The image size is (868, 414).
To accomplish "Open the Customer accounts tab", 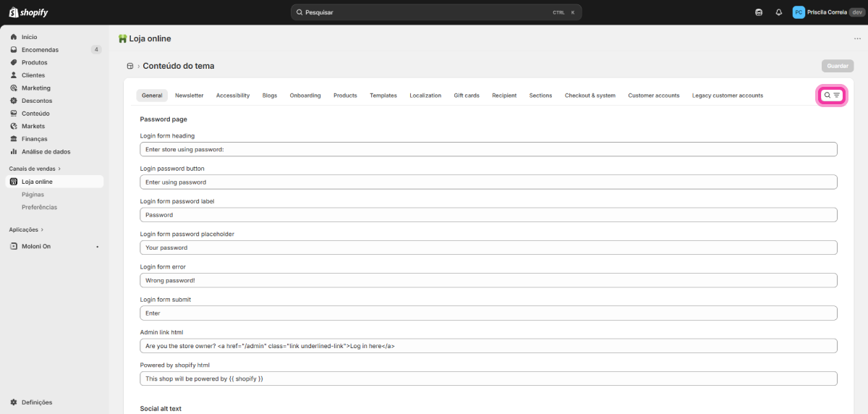I will coord(654,96).
